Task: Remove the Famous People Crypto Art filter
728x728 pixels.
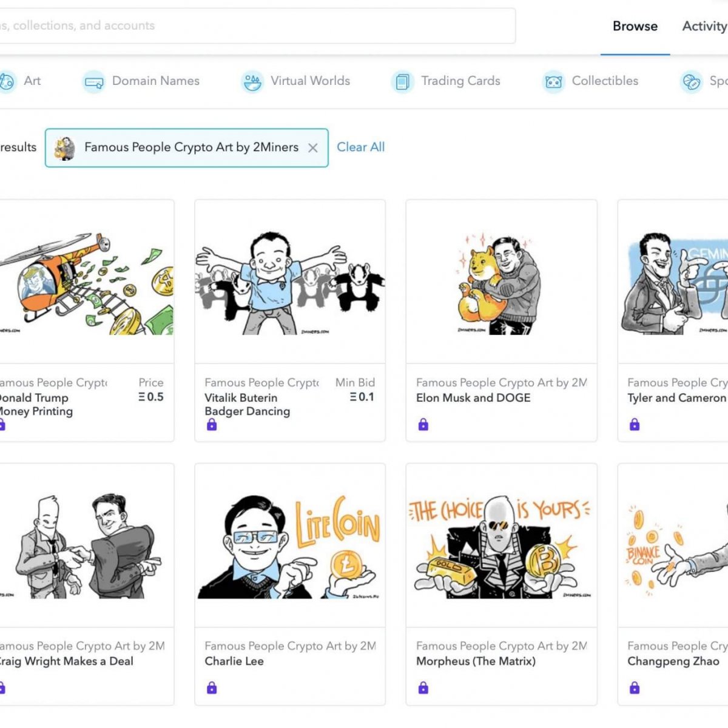Action: [x=313, y=147]
